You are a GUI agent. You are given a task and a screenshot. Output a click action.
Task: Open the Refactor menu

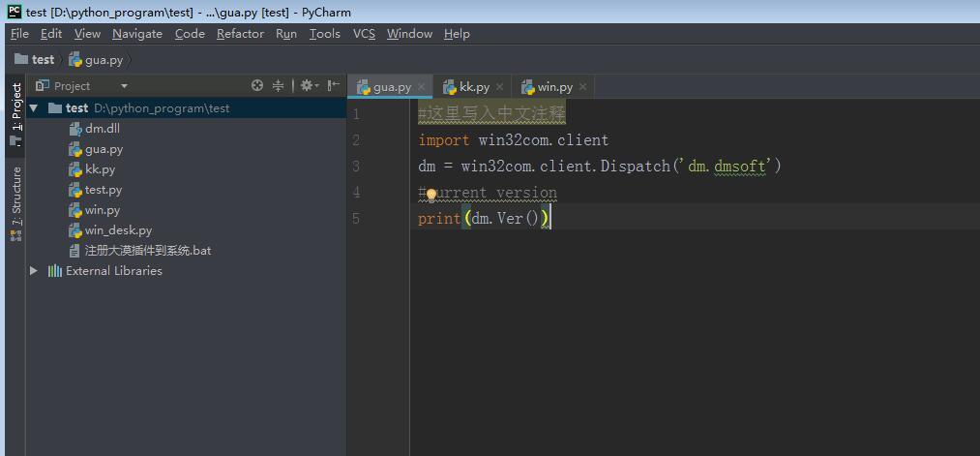[x=240, y=34]
